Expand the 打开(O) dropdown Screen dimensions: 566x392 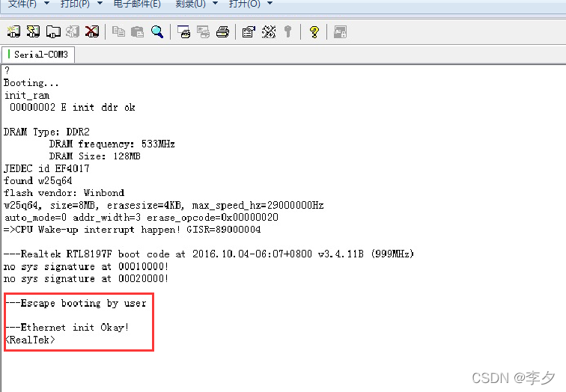point(270,3)
